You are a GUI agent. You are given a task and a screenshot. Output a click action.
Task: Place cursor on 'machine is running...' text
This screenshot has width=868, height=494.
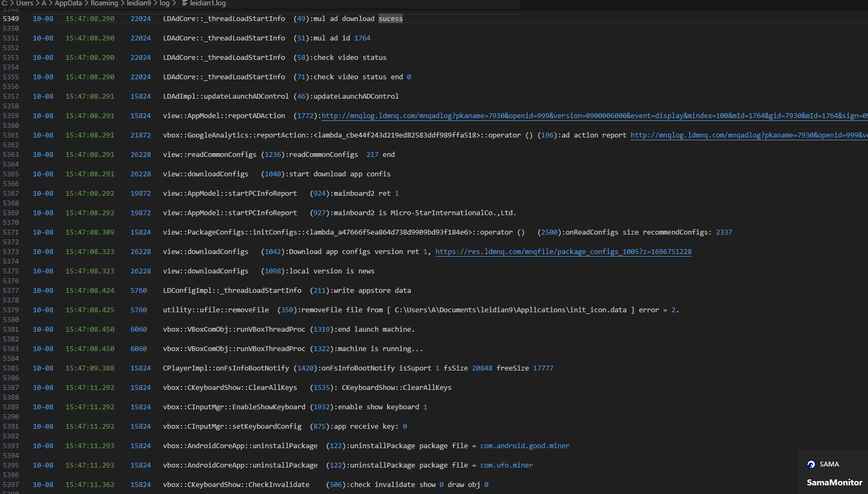(x=380, y=349)
